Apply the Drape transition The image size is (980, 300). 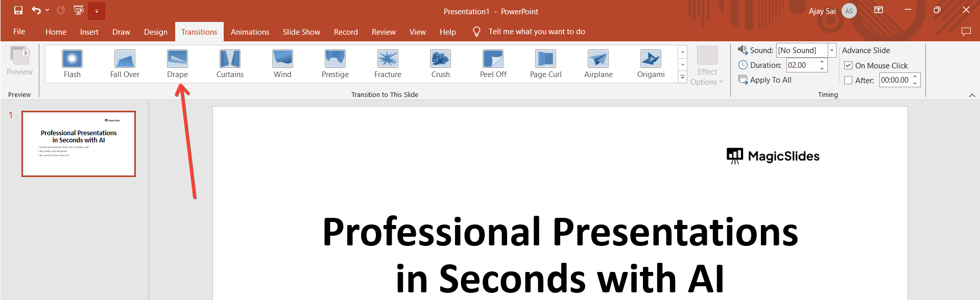(177, 64)
